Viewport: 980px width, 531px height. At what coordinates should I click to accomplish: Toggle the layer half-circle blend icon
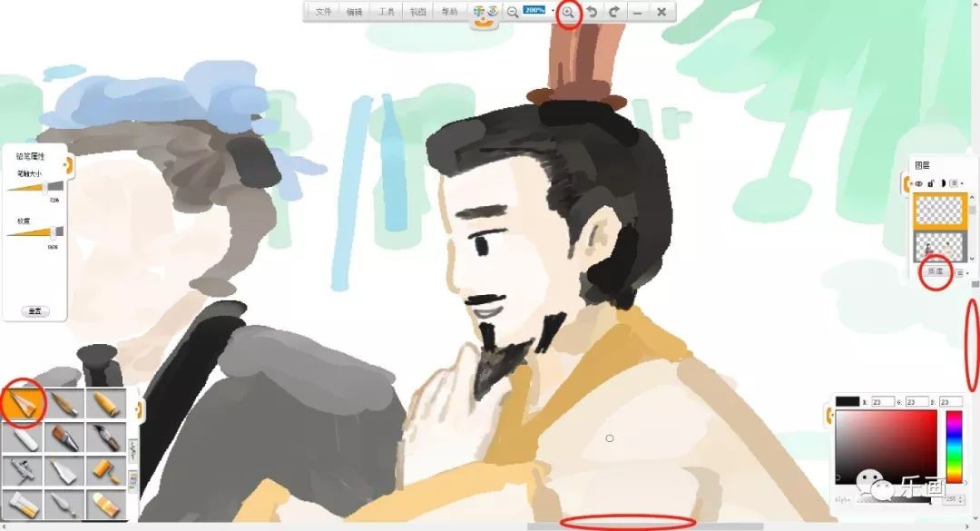[x=942, y=183]
